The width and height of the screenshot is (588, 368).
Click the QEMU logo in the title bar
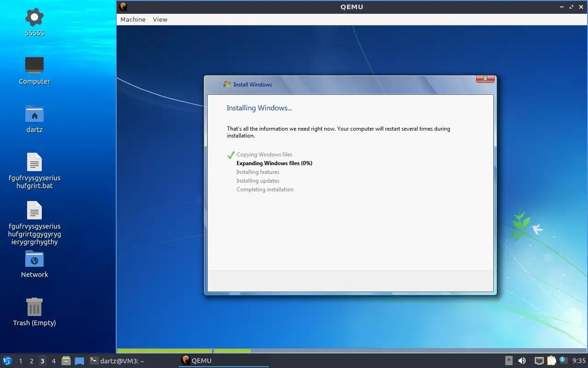pyautogui.click(x=123, y=7)
